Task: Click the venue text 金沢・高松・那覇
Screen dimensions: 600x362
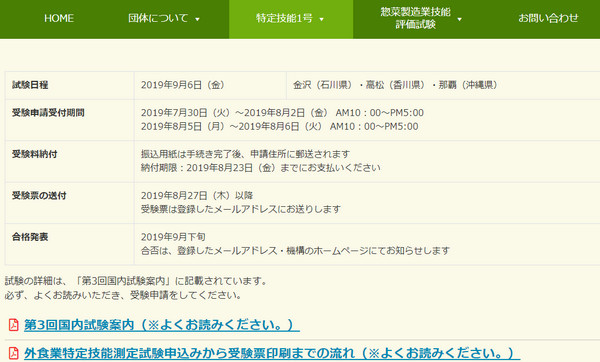Action: coord(395,85)
